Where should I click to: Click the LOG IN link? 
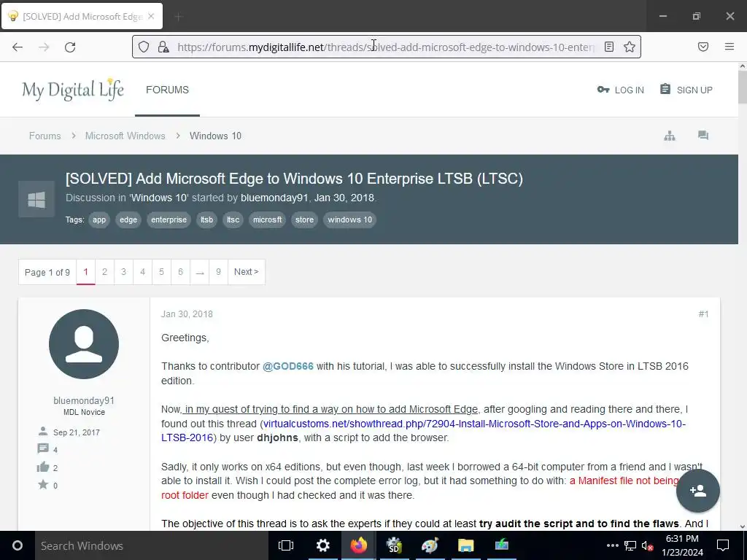[620, 90]
